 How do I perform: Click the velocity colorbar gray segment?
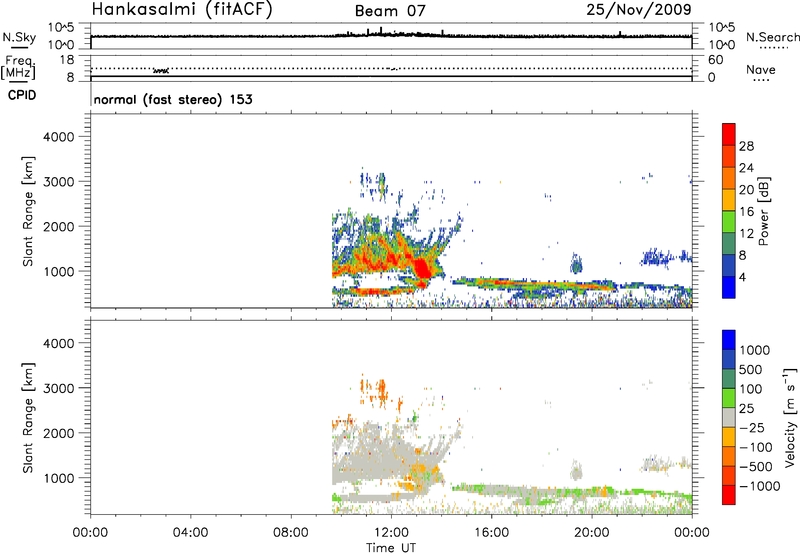pos(729,418)
